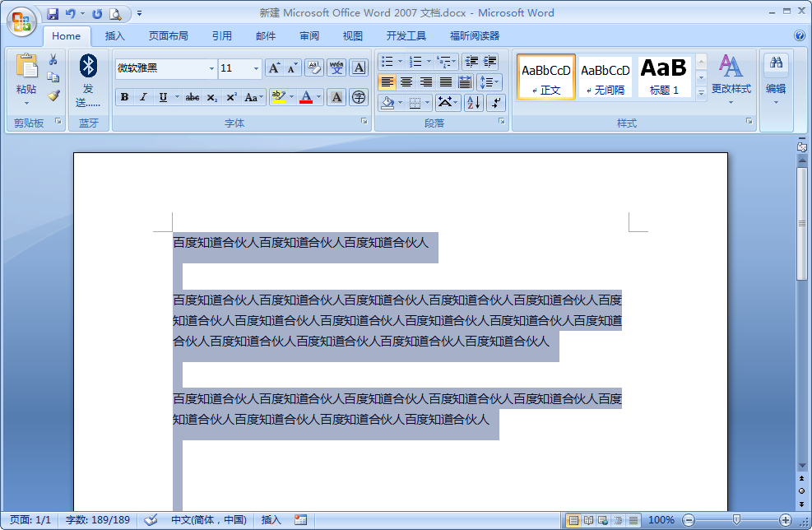Switch to Print Layout view in status bar
This screenshot has height=530, width=812.
point(573,520)
